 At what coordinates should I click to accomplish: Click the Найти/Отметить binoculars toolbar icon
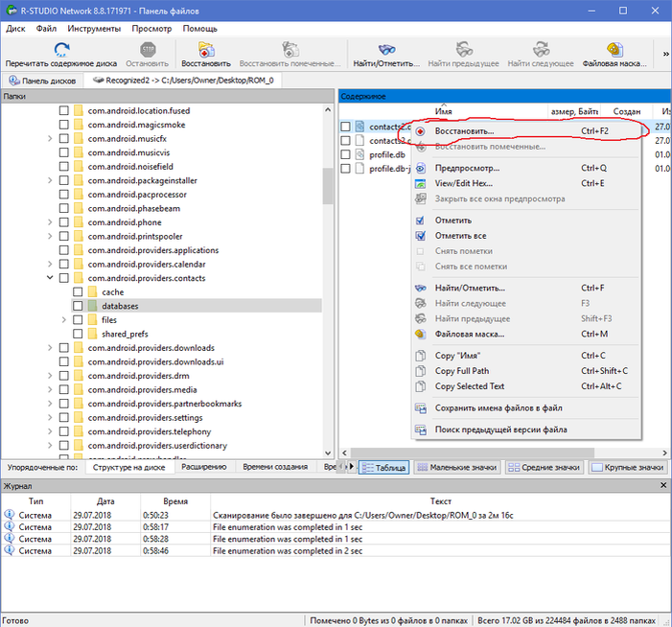(386, 50)
